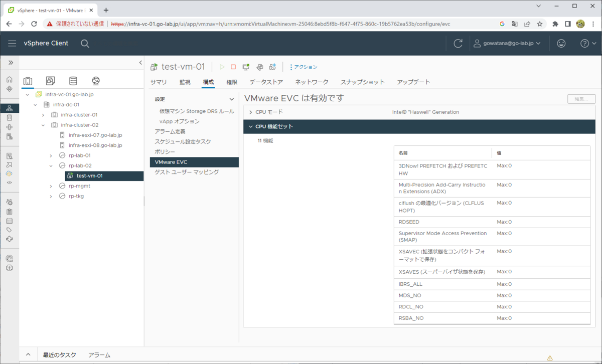
Task: Open ポリシー in configure menu
Action: pos(165,151)
